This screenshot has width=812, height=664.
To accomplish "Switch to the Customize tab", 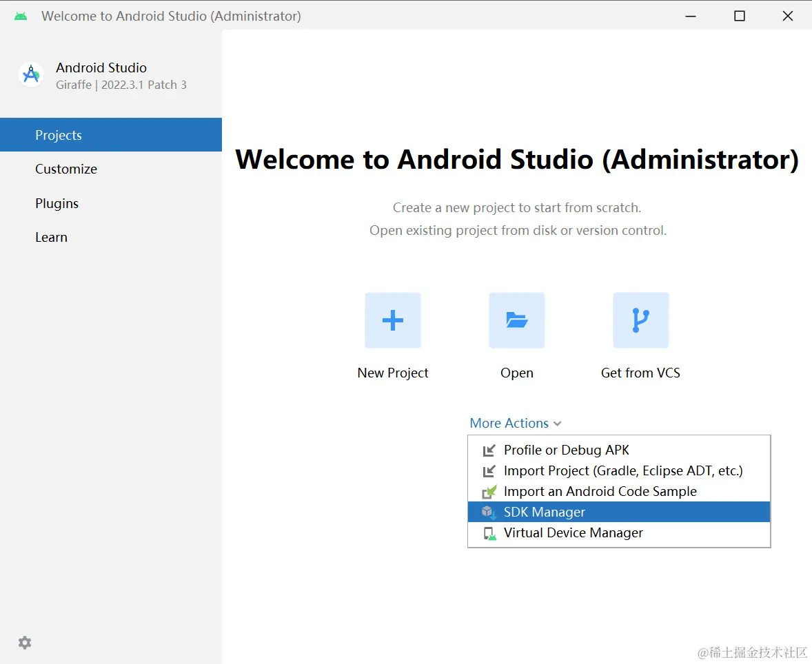I will click(x=111, y=169).
